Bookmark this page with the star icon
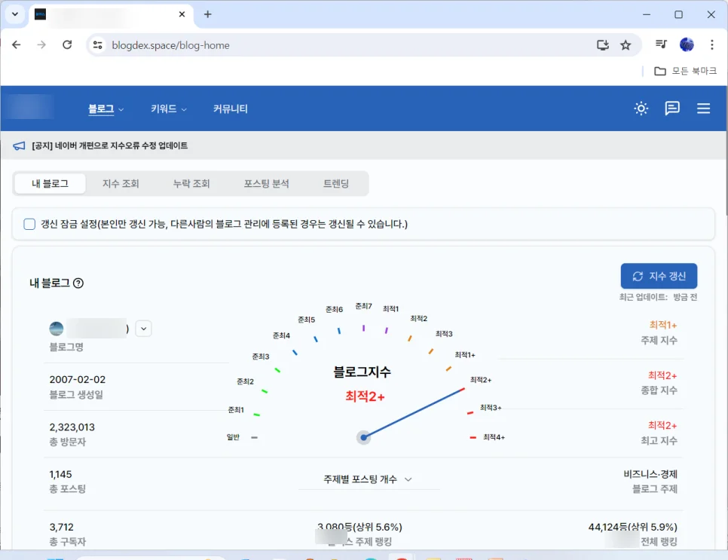The width and height of the screenshot is (728, 560). [x=626, y=45]
